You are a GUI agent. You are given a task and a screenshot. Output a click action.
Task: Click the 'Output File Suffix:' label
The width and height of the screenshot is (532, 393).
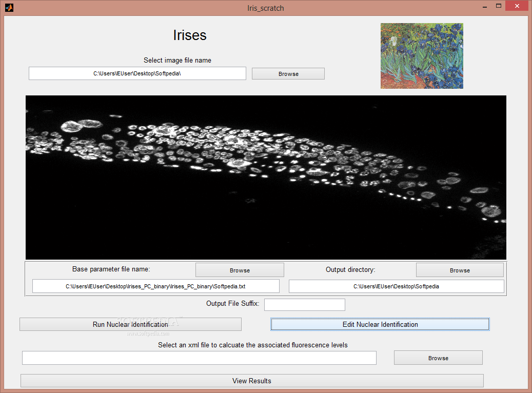click(x=233, y=303)
